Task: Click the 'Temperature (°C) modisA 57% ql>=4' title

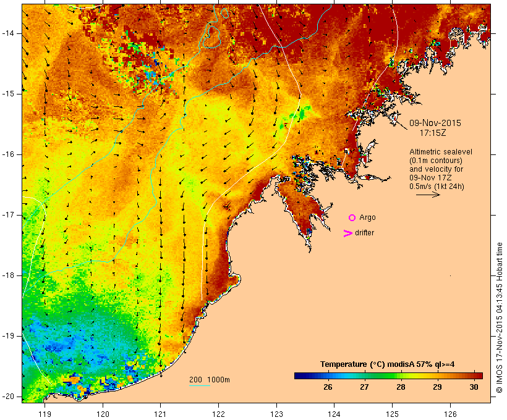Action: (388, 364)
